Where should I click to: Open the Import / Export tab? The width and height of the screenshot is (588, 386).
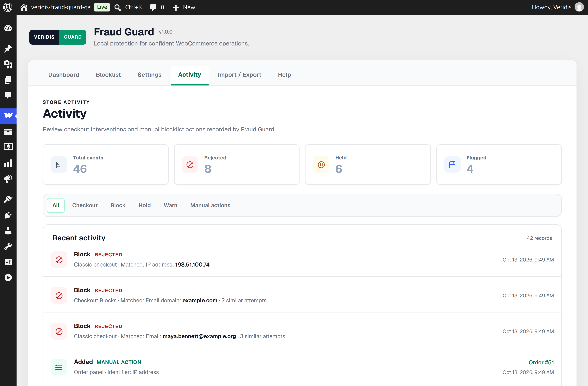[239, 75]
